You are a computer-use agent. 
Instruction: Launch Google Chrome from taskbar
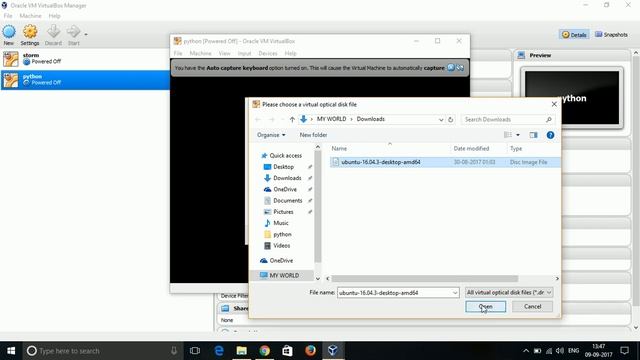264,351
